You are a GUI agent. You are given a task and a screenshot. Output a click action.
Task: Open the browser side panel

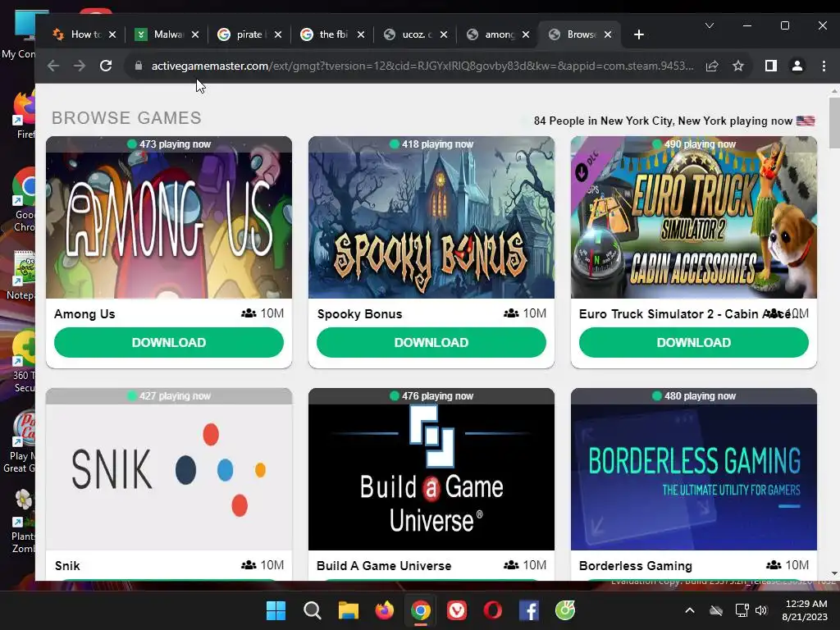pos(771,66)
